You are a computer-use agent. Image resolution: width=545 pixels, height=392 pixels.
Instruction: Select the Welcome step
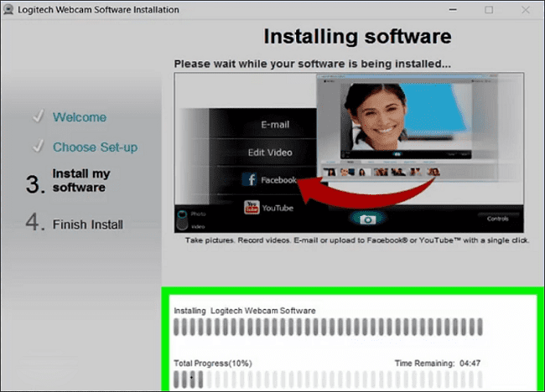[80, 117]
